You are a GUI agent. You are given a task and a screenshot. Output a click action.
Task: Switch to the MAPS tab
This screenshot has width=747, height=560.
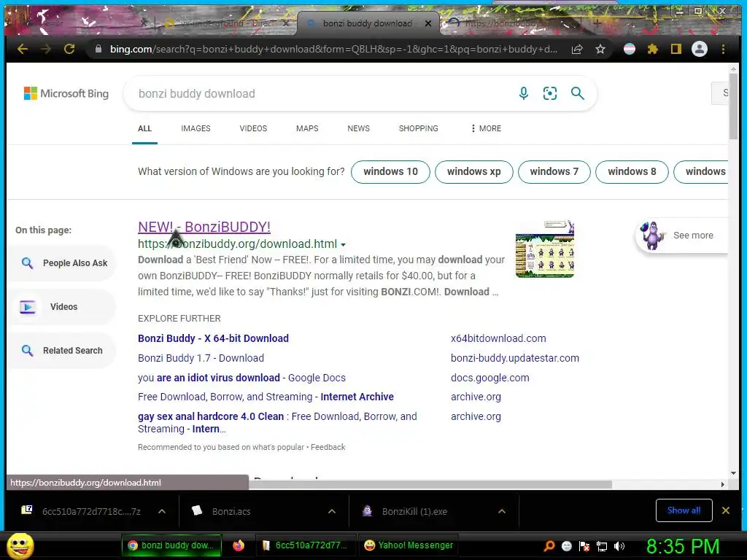pos(307,128)
